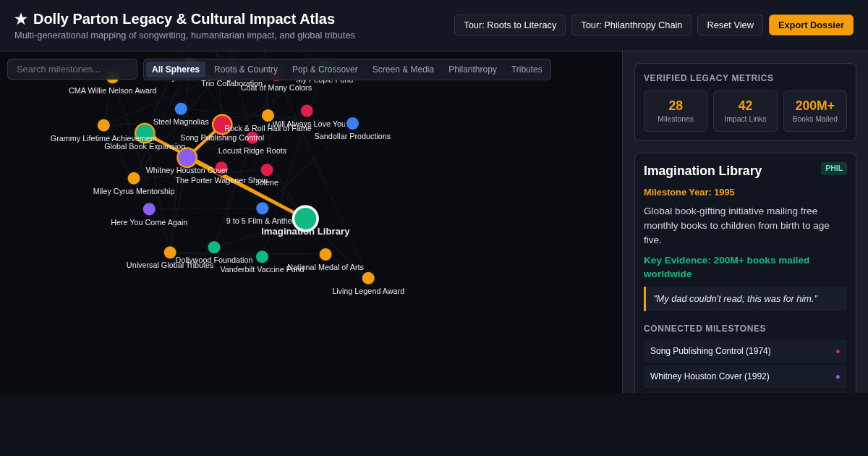
Task: Select the Rock & Roll Hall of Fame node
Action: pos(268,115)
